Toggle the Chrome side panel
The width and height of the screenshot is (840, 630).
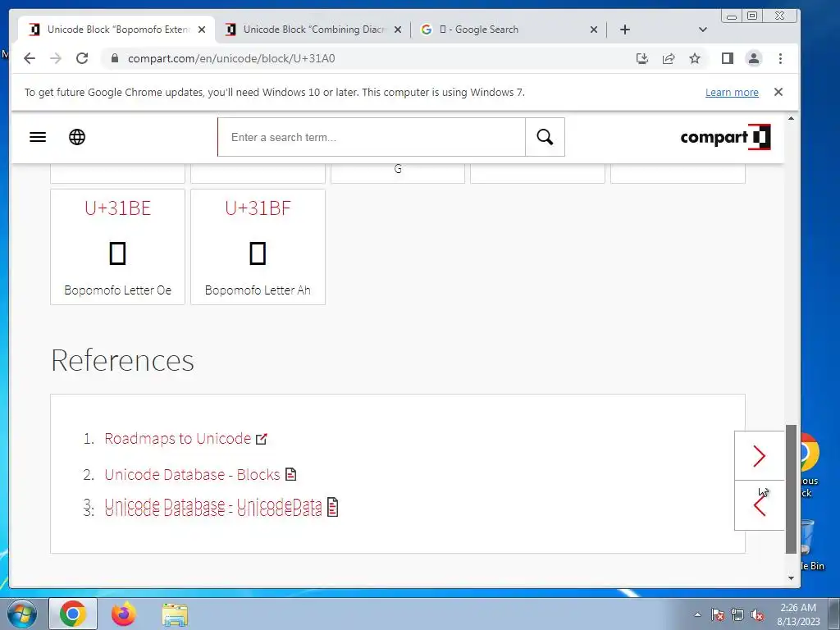click(x=727, y=58)
